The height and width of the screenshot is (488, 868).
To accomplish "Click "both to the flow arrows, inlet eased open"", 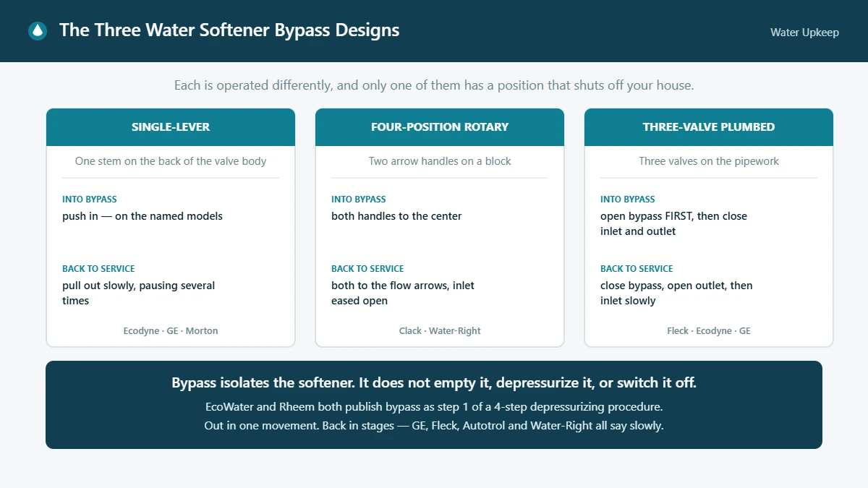I will [403, 293].
